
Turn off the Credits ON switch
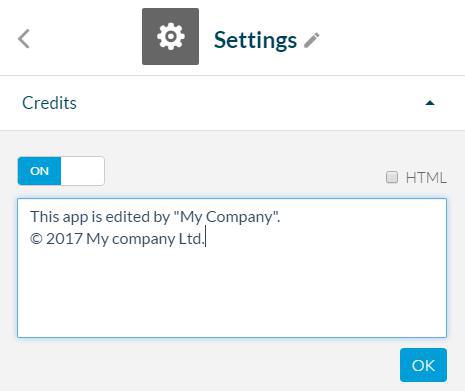point(61,171)
